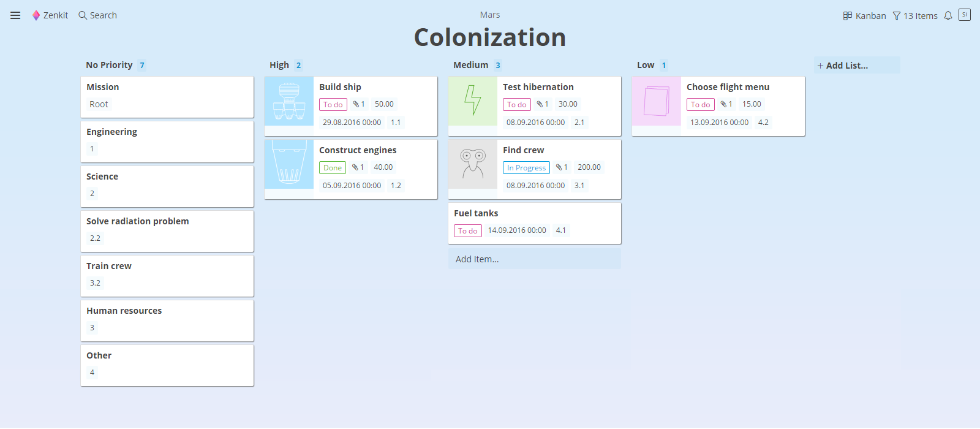Click attachment paperclip on Build ship card
This screenshot has width=980, height=429.
[x=356, y=104]
